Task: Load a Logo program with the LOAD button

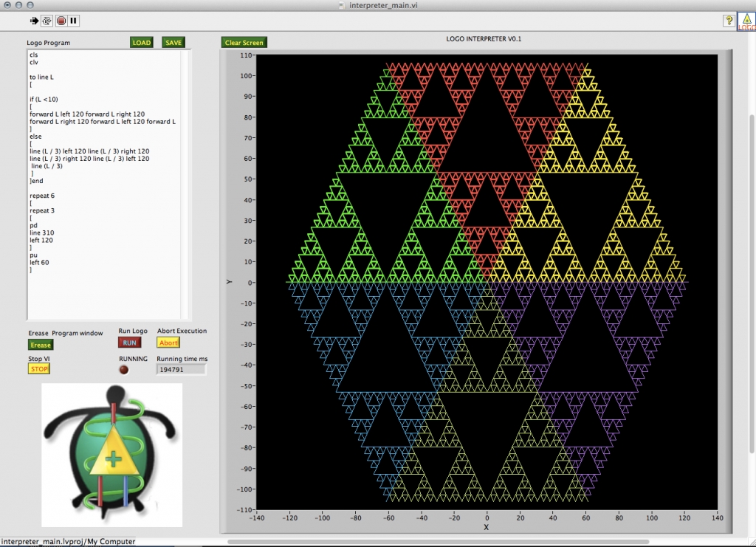Action: tap(141, 43)
